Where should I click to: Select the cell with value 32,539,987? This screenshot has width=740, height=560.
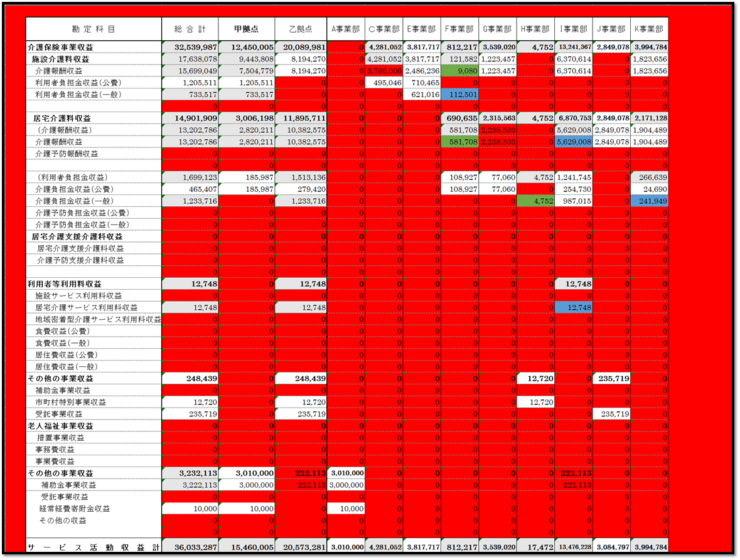point(190,47)
